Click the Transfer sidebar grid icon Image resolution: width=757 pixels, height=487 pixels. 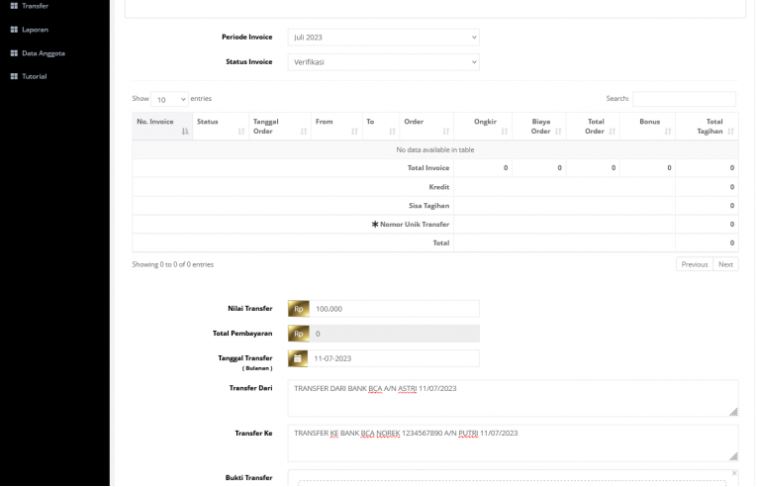click(x=14, y=6)
